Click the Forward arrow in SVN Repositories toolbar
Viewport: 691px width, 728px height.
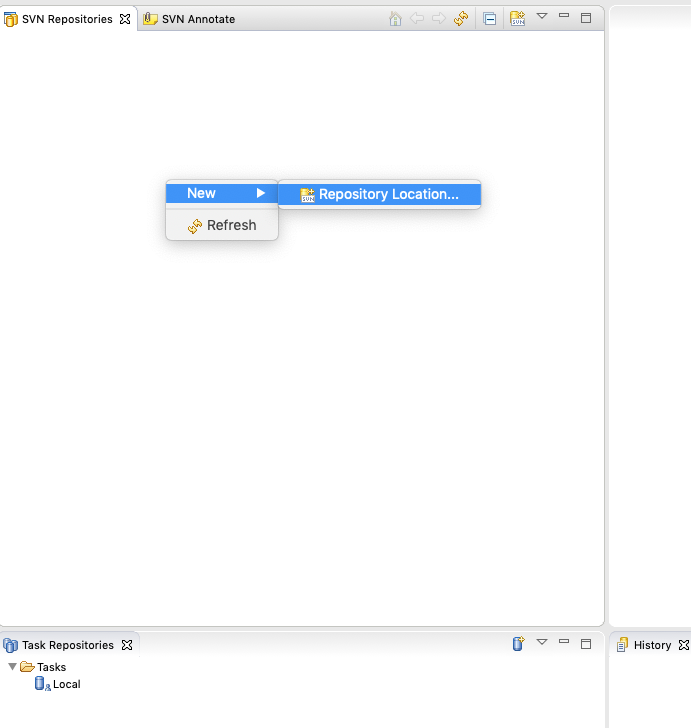click(x=438, y=19)
